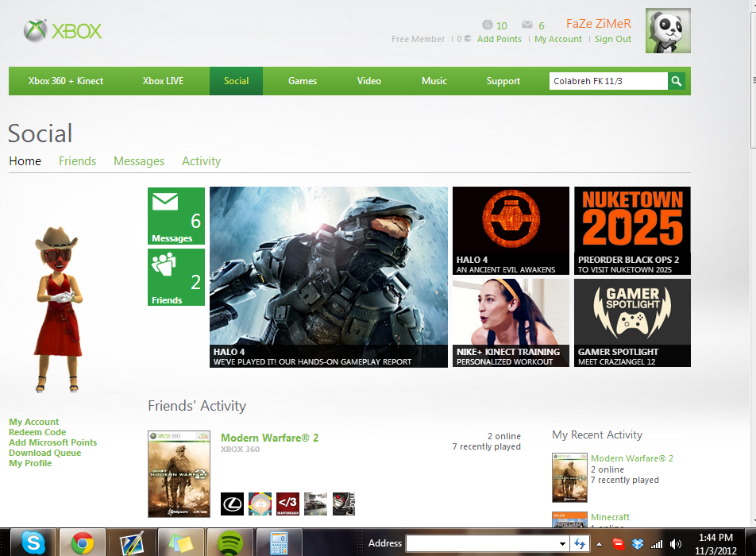
Task: Open the Nike+ Kinect Training tile
Action: click(x=511, y=323)
